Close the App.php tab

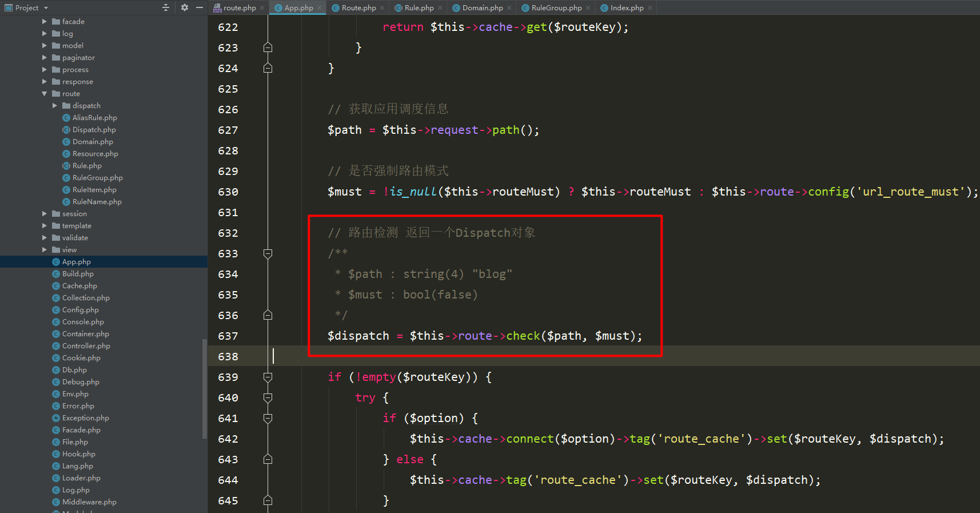tap(320, 8)
